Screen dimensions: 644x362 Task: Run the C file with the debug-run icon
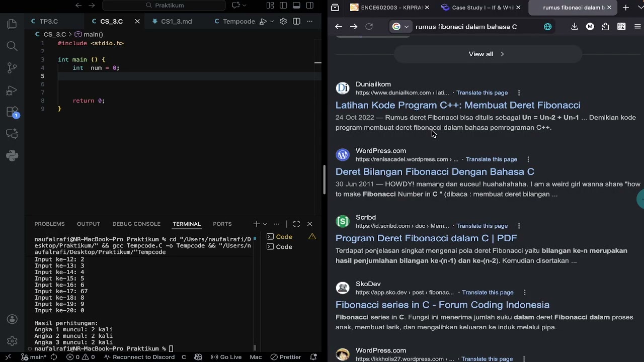point(263,22)
